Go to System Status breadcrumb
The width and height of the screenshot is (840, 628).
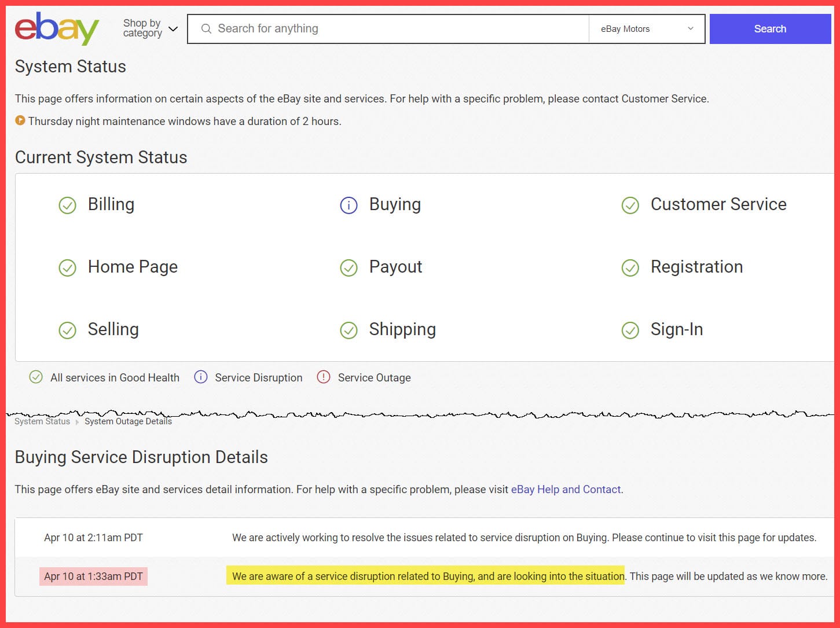tap(42, 421)
